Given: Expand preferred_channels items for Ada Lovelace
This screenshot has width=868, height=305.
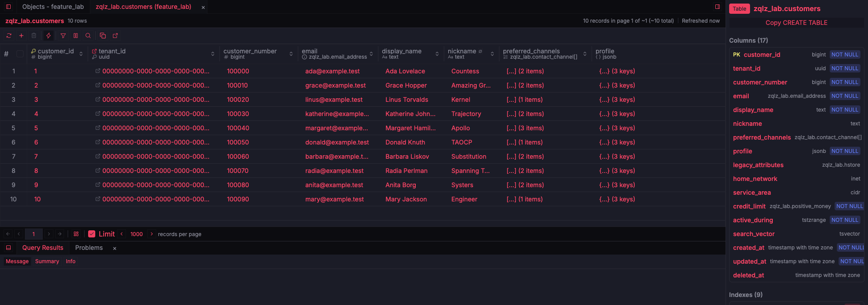Looking at the screenshot, I should 525,71.
